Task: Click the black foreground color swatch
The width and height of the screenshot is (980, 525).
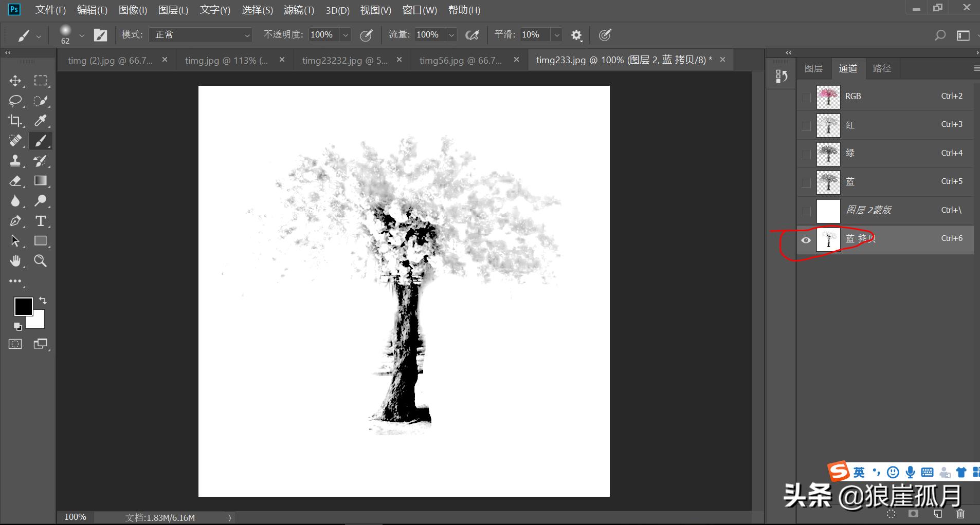Action: (23, 307)
